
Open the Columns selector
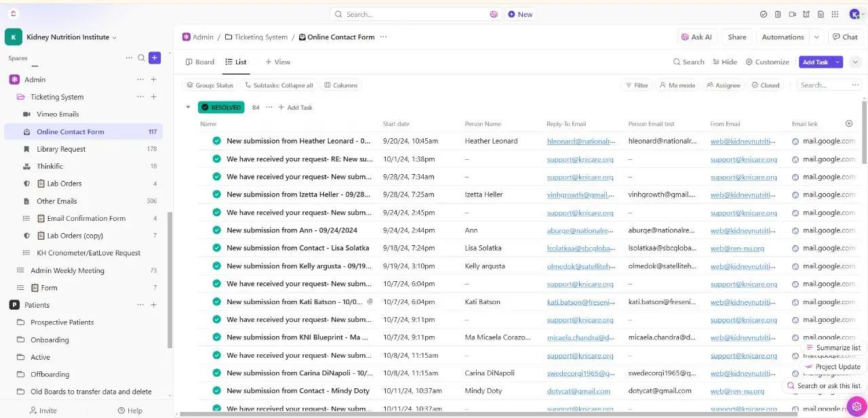(x=341, y=85)
